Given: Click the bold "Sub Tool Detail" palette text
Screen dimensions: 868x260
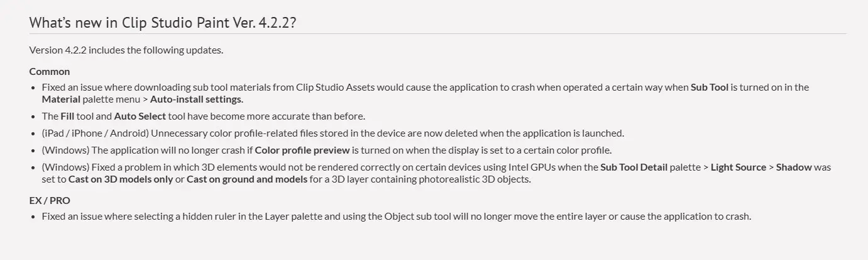Looking at the screenshot, I should point(635,167).
